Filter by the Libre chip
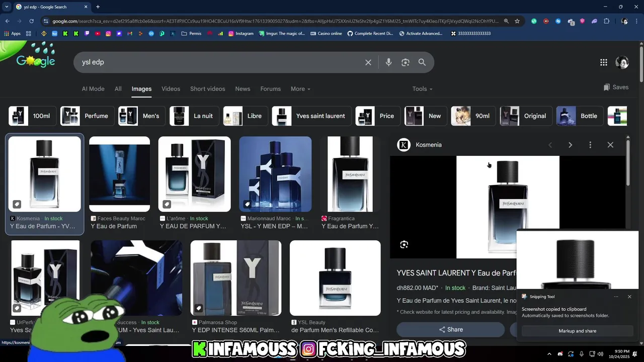Viewport: 644px width, 362px height. (x=246, y=116)
